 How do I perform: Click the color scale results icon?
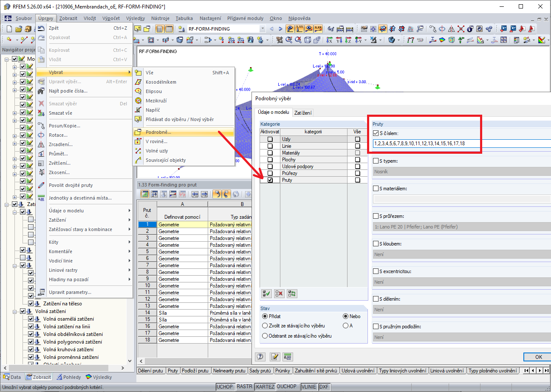(x=541, y=40)
